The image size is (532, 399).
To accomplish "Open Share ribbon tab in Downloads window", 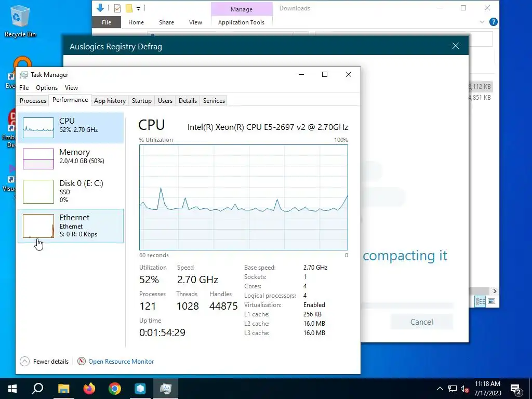I will point(167,22).
